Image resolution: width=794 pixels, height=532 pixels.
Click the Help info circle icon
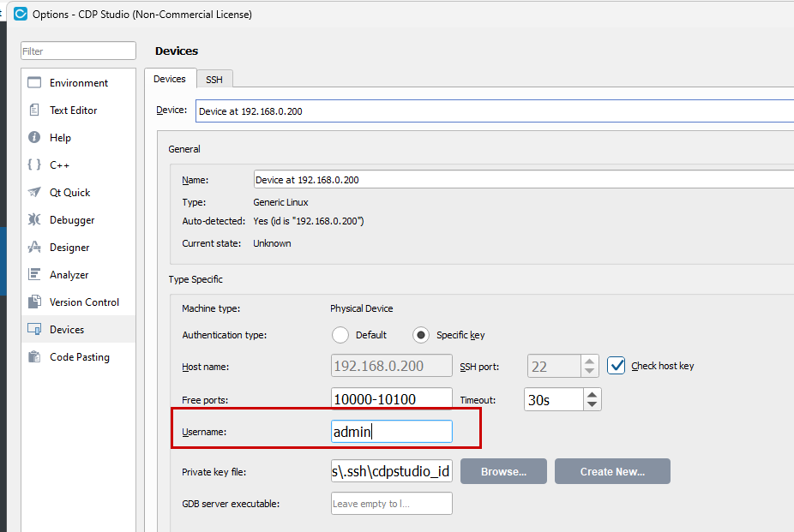click(34, 137)
